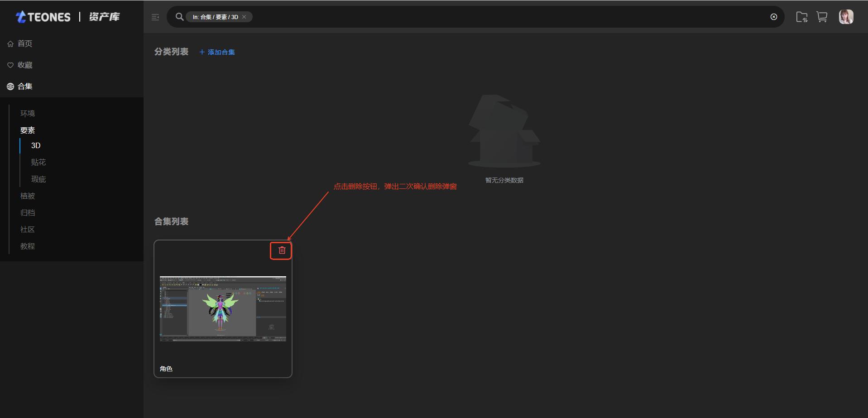Open the shopping cart

pyautogui.click(x=822, y=17)
